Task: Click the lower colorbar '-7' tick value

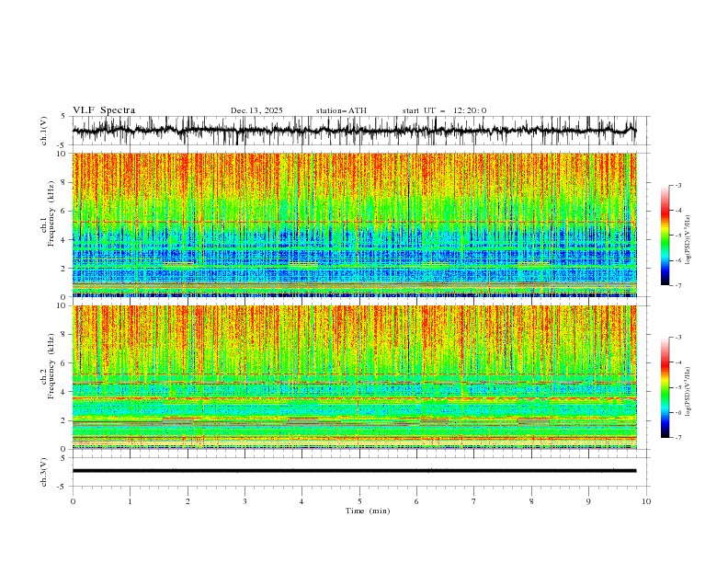Action: point(677,438)
